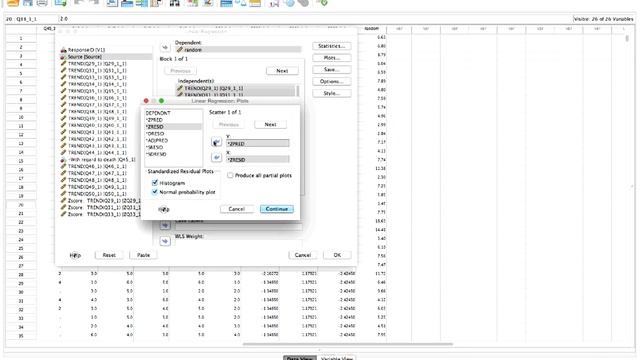Switch to the Variable View tab
Image resolution: width=640 pixels, height=360 pixels.
tap(337, 358)
